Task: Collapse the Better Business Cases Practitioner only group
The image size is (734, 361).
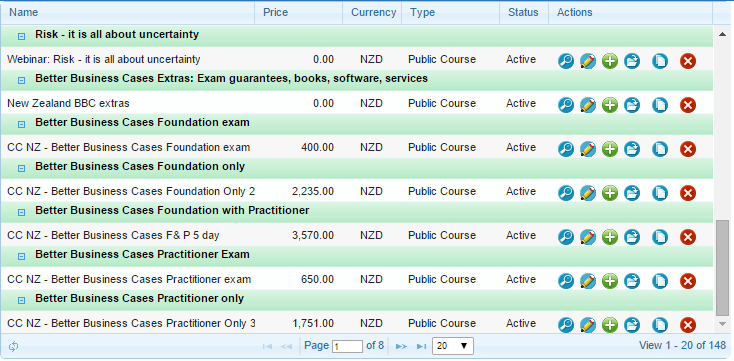Action: (22, 301)
